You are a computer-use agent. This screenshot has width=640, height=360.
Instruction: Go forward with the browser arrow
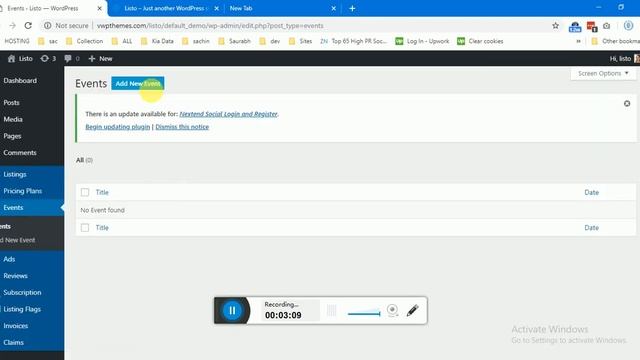tap(13, 25)
